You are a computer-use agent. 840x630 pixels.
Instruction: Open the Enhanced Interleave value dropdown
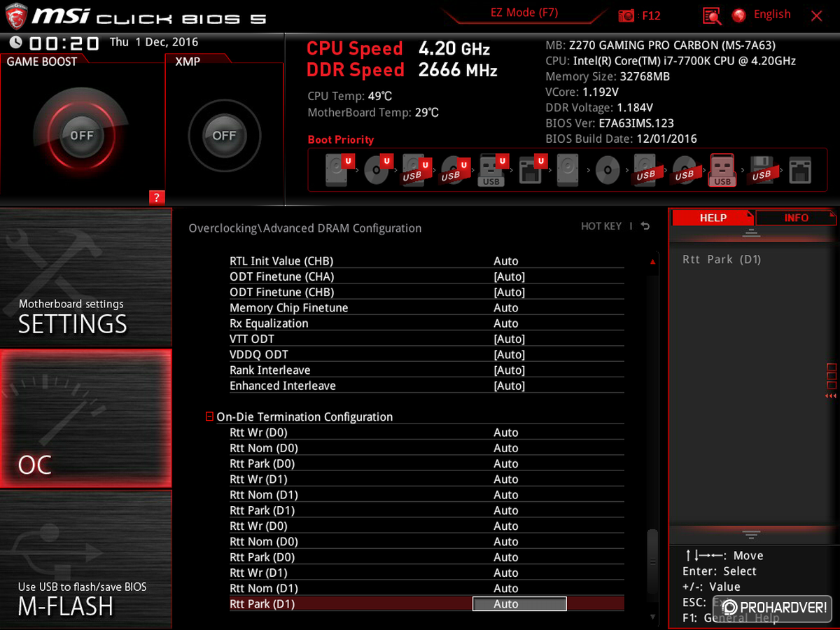click(x=510, y=386)
